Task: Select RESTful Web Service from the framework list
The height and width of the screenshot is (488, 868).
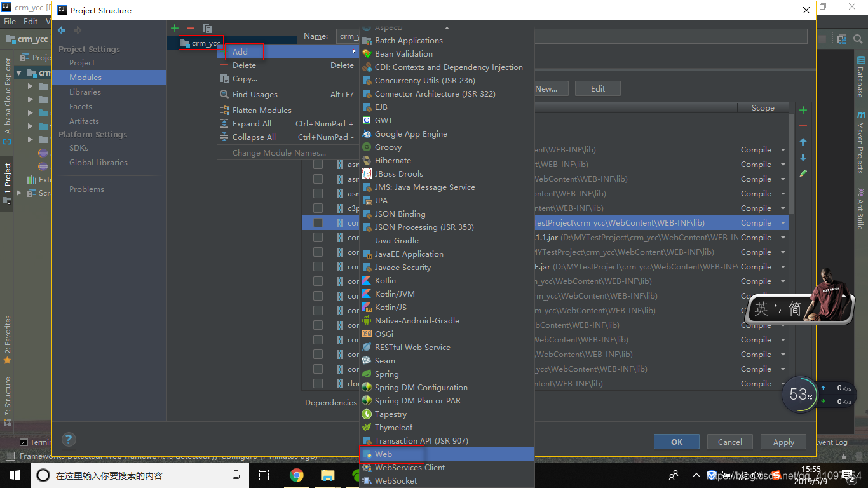Action: 447,348
